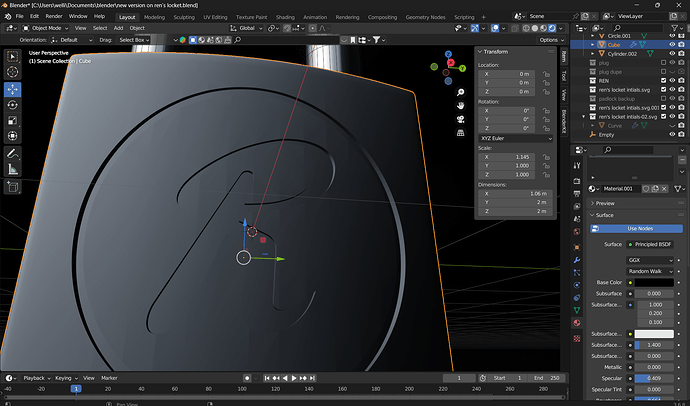Screen dimensions: 690x406
Task: Switch to the Geometry Nodes workspace tab
Action: (425, 17)
